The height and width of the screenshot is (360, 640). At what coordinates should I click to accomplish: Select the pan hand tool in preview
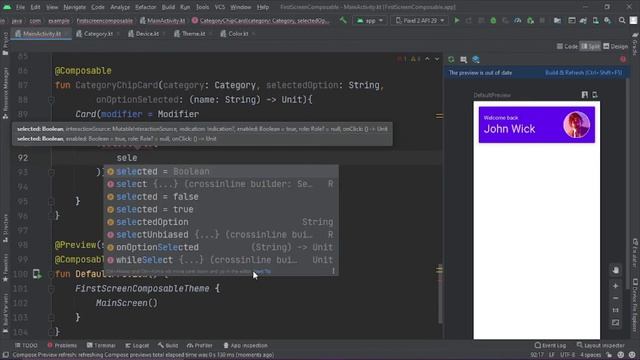[616, 270]
